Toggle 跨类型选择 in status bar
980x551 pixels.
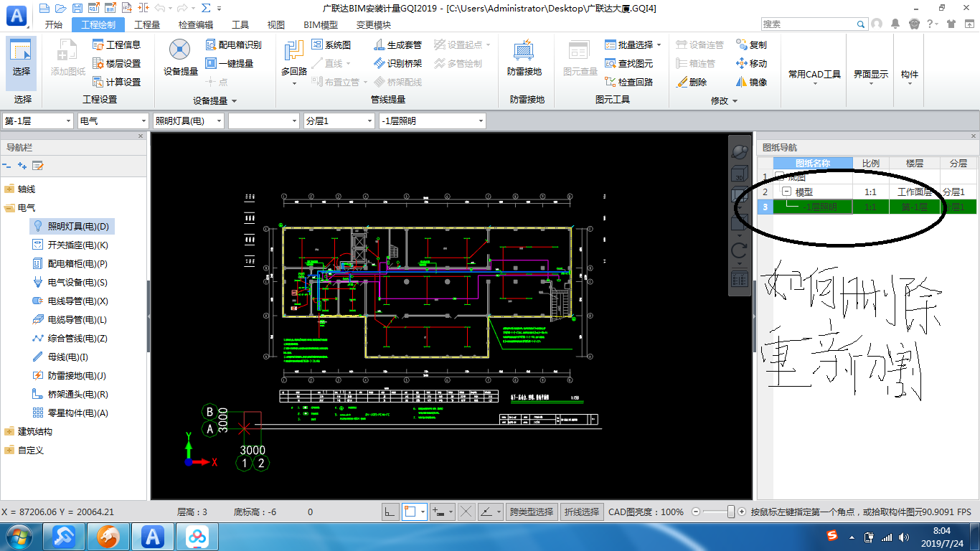pyautogui.click(x=531, y=512)
